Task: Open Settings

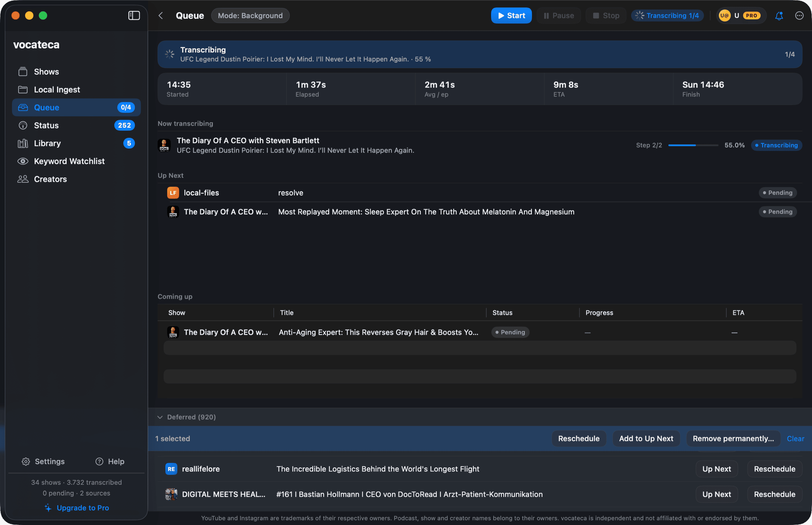Action: (x=43, y=461)
